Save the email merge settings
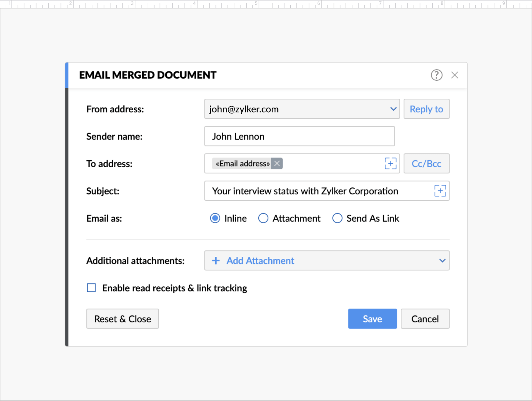This screenshot has height=401, width=532. click(x=372, y=319)
